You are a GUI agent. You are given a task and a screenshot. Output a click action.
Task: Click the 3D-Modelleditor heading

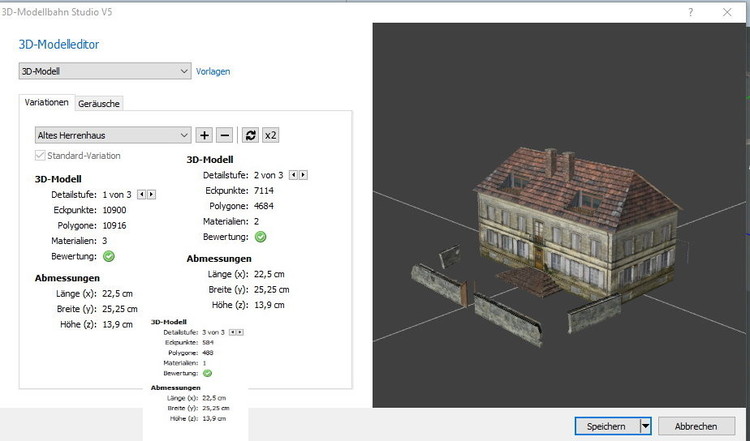(59, 44)
